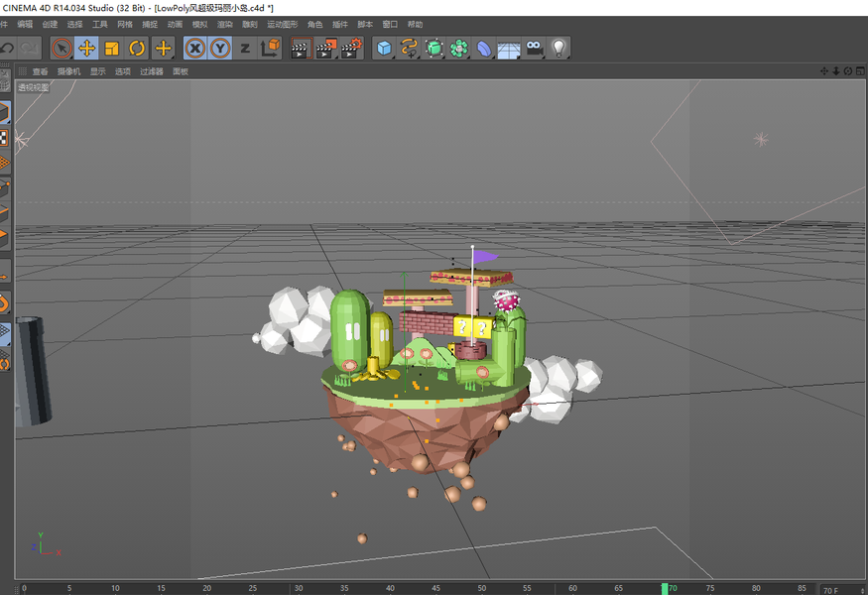The width and height of the screenshot is (868, 595).
Task: Open the 帮助 menu
Action: click(x=416, y=25)
